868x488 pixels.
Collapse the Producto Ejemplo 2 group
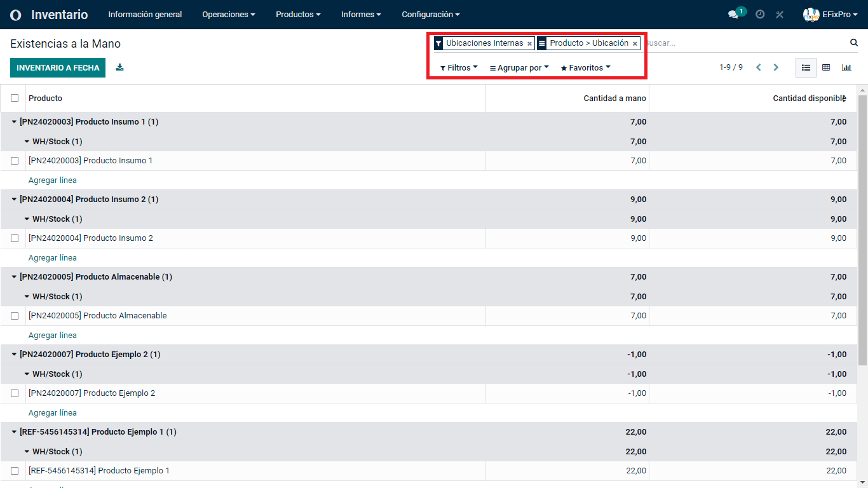[14, 355]
